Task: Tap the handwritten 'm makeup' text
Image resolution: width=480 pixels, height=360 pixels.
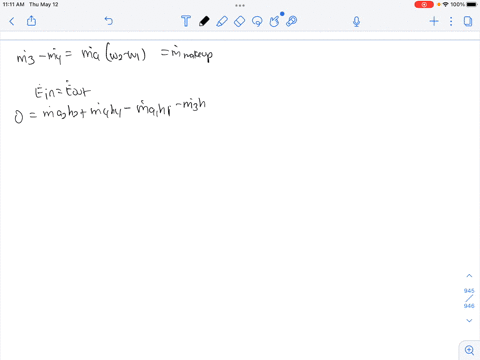Action: tap(192, 54)
